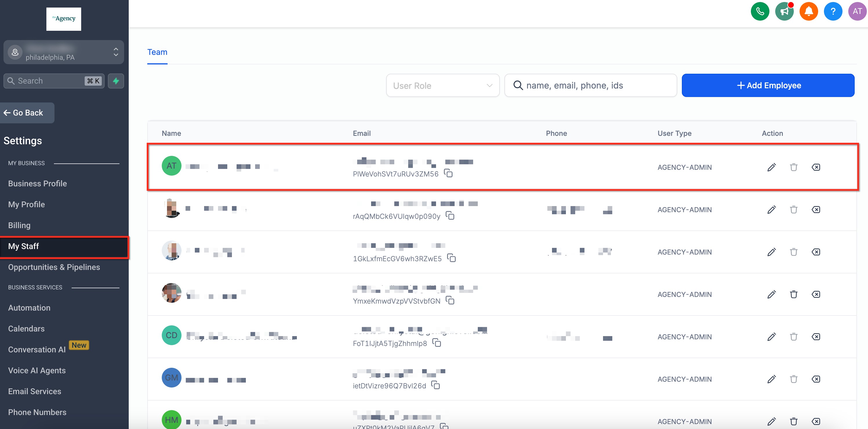Copy ID PlWeVohSVt7uRUv3ZM56 with copy icon
The width and height of the screenshot is (868, 429).
click(x=448, y=173)
